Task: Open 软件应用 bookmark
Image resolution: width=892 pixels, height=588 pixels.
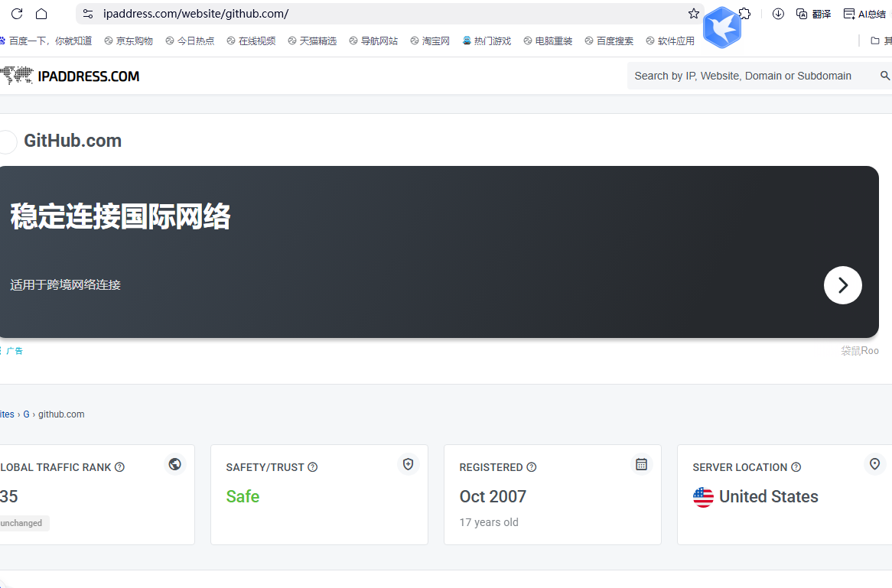Action: (x=670, y=41)
